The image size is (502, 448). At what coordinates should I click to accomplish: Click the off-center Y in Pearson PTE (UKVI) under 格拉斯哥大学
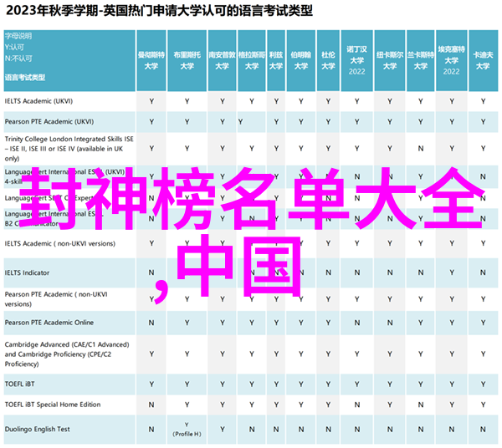[240, 122]
